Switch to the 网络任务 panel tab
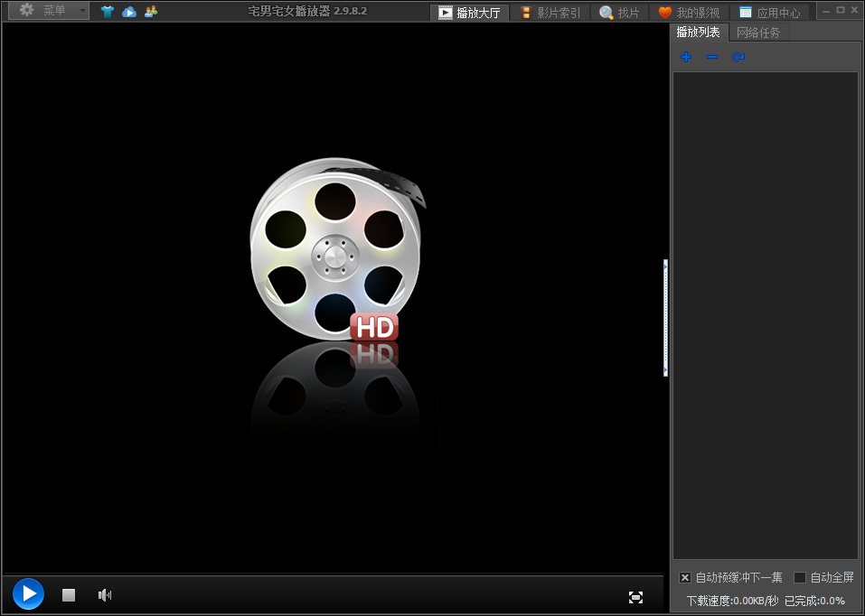The height and width of the screenshot is (616, 865). point(758,33)
